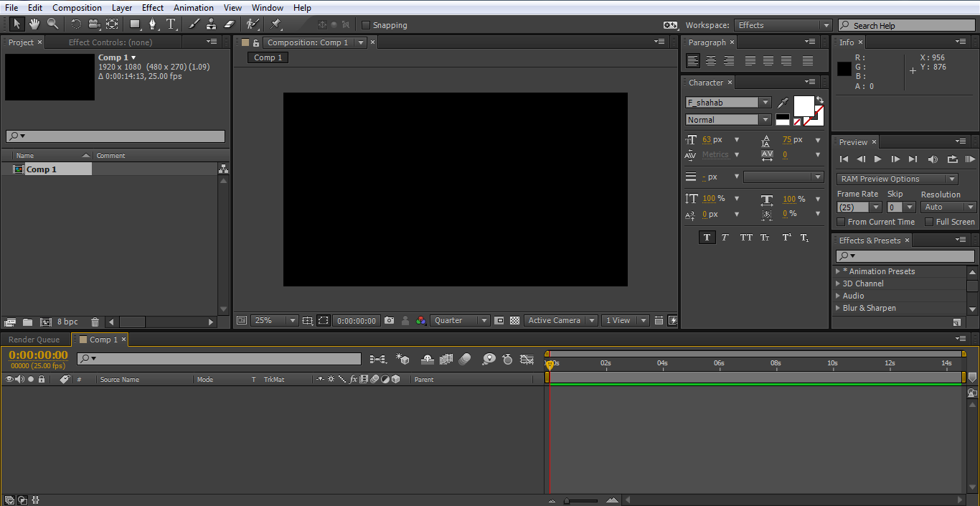This screenshot has width=980, height=506.
Task: Open the 1 View layout dropdown
Action: point(625,321)
